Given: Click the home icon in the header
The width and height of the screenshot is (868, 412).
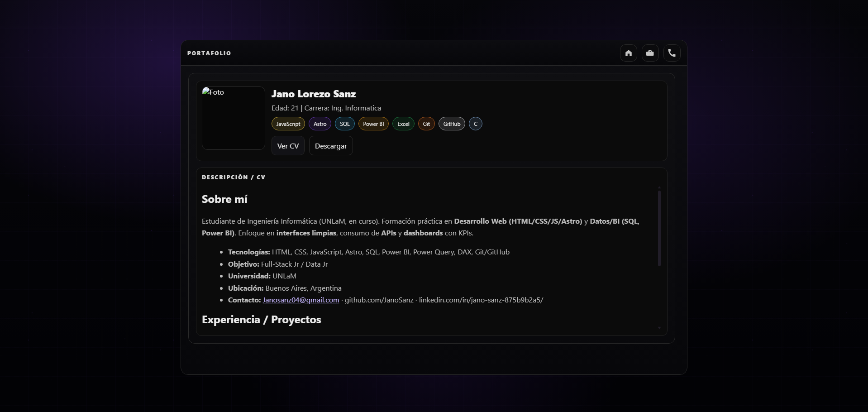Looking at the screenshot, I should coord(628,53).
